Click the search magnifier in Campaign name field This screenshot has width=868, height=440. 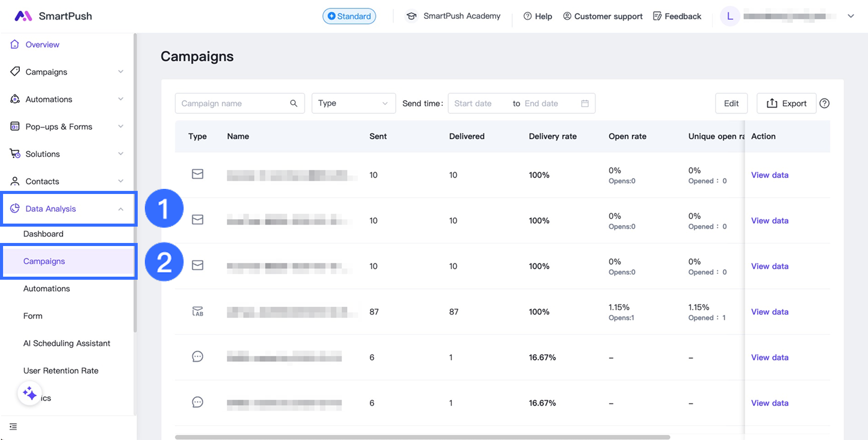[x=294, y=103]
